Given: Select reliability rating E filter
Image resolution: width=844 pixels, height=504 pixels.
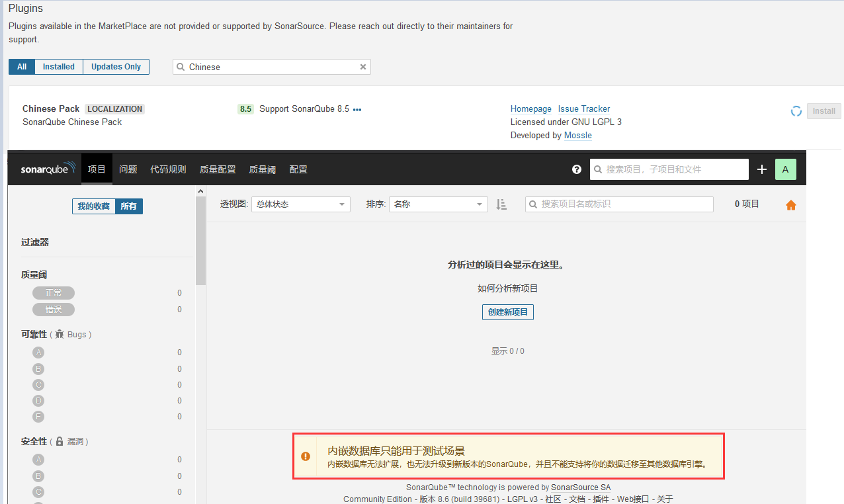Looking at the screenshot, I should [38, 417].
